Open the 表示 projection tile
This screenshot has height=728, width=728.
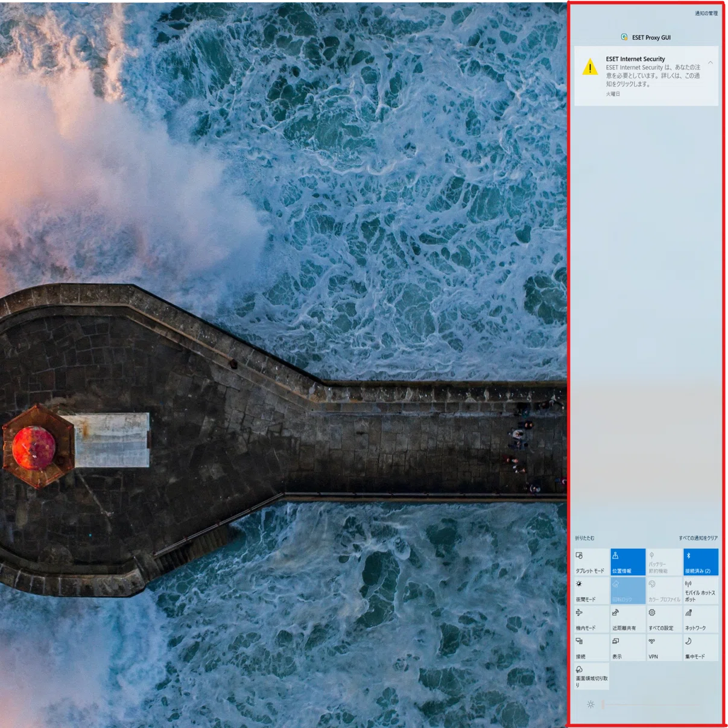pos(628,648)
